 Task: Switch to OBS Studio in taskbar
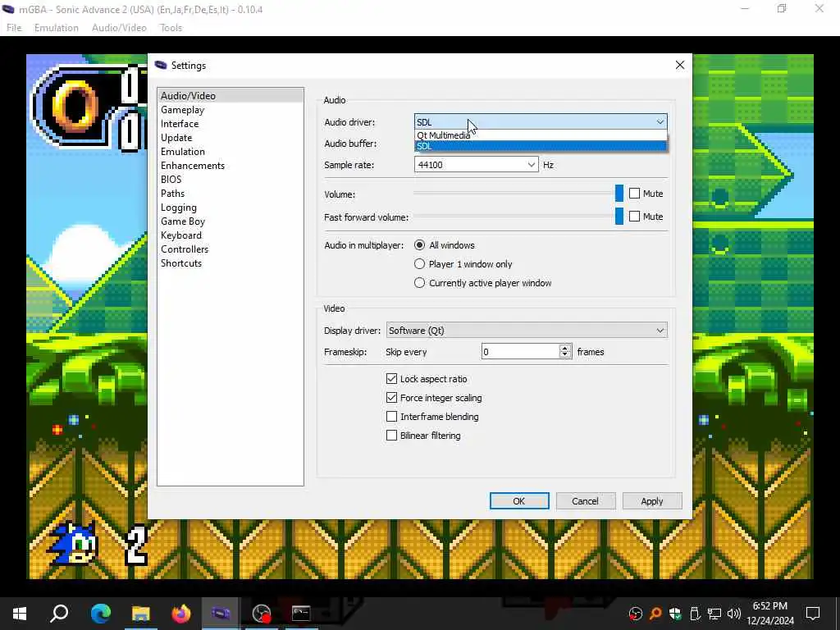point(262,613)
